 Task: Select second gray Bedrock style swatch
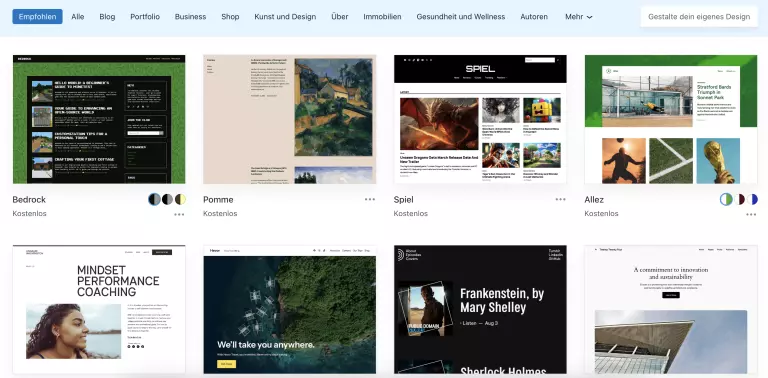coord(168,199)
